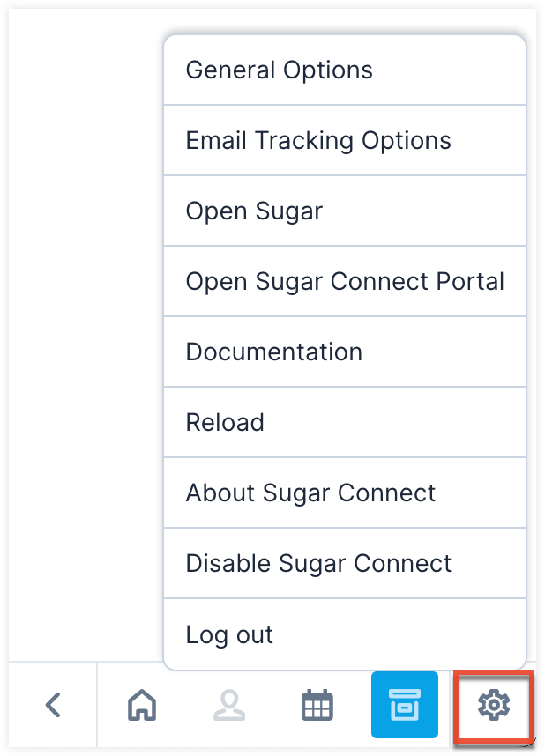Click the Settings gear icon
Viewport: 545px width, 756px height.
coord(492,705)
